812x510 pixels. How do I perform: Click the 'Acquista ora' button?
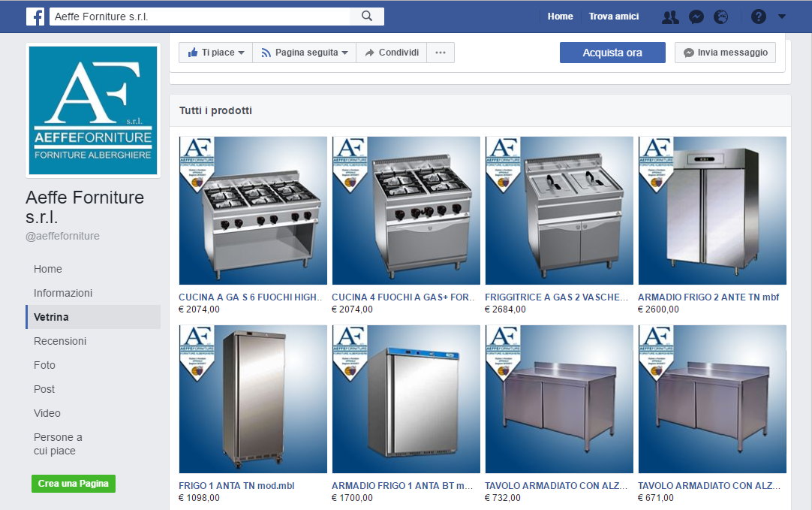coord(612,53)
